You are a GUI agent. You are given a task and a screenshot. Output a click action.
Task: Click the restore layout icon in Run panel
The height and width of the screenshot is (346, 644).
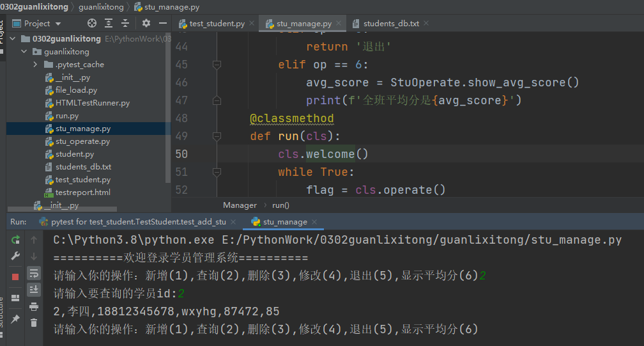coord(15,298)
